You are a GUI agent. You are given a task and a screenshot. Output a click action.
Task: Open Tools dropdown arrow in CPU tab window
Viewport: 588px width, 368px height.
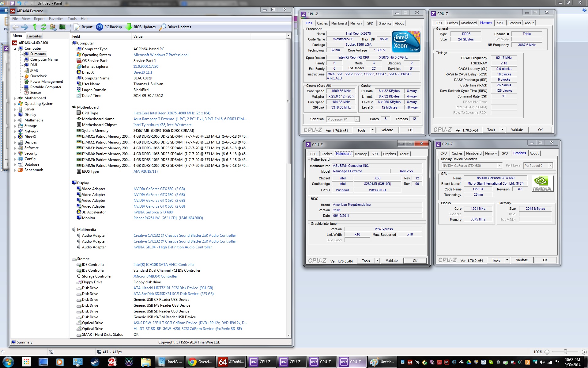pos(372,130)
